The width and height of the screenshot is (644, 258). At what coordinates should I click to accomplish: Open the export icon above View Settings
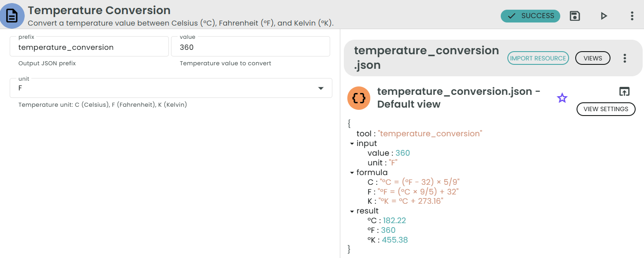point(624,91)
